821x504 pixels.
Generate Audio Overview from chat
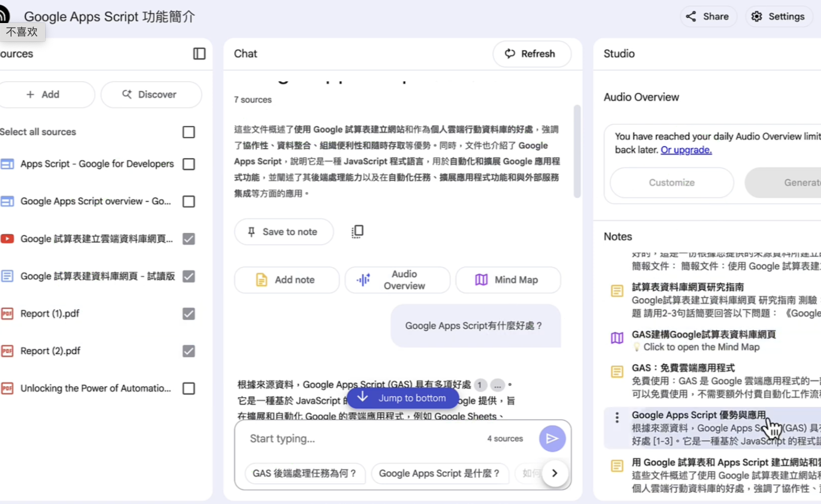pos(398,280)
